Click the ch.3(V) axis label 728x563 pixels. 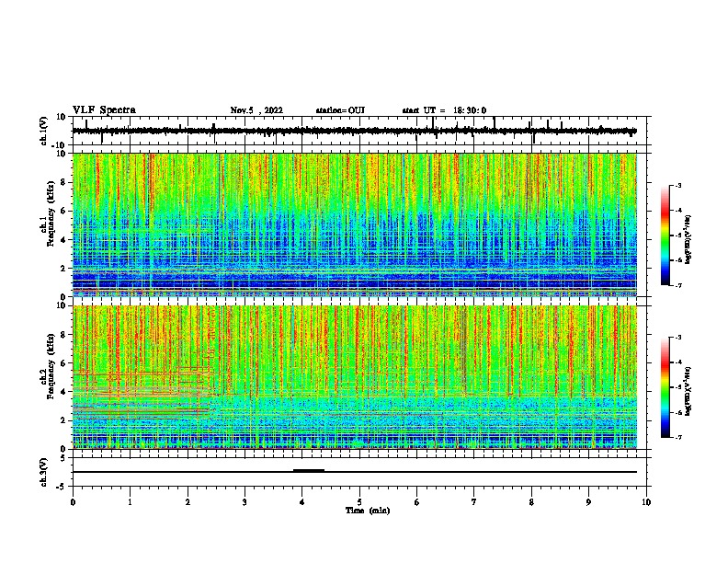(44, 472)
